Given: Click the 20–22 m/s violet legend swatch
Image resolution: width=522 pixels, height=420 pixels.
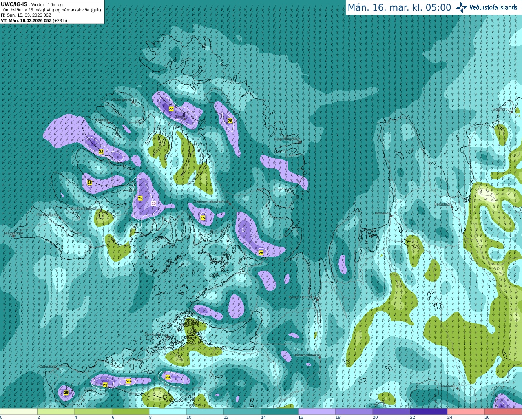Looking at the screenshot, I should (x=391, y=411).
